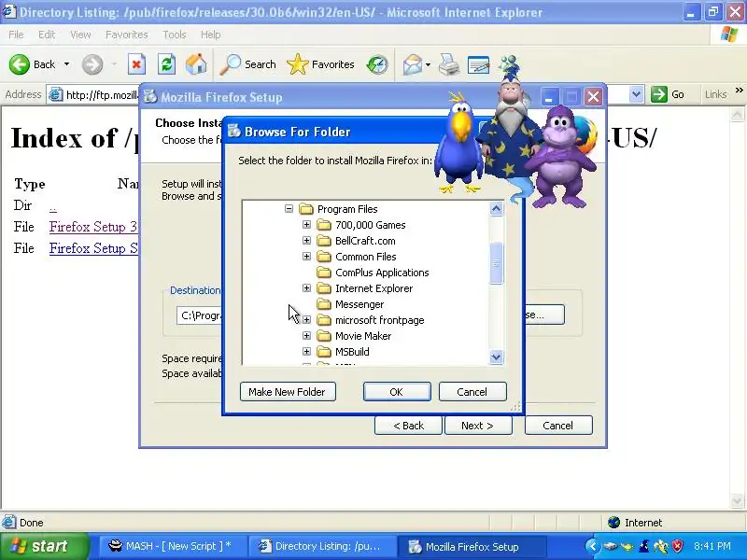Show hidden tray icons arrow
This screenshot has width=747, height=560.
click(592, 546)
